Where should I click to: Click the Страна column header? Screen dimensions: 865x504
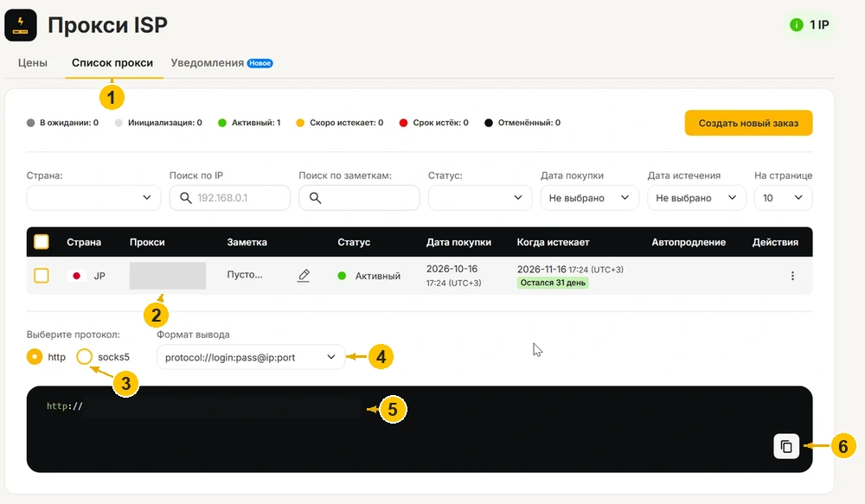point(84,242)
